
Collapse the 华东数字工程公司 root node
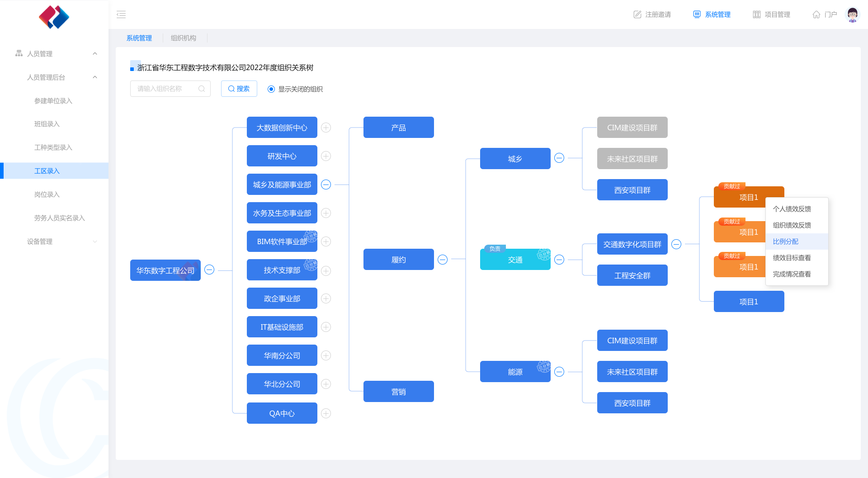point(209,270)
